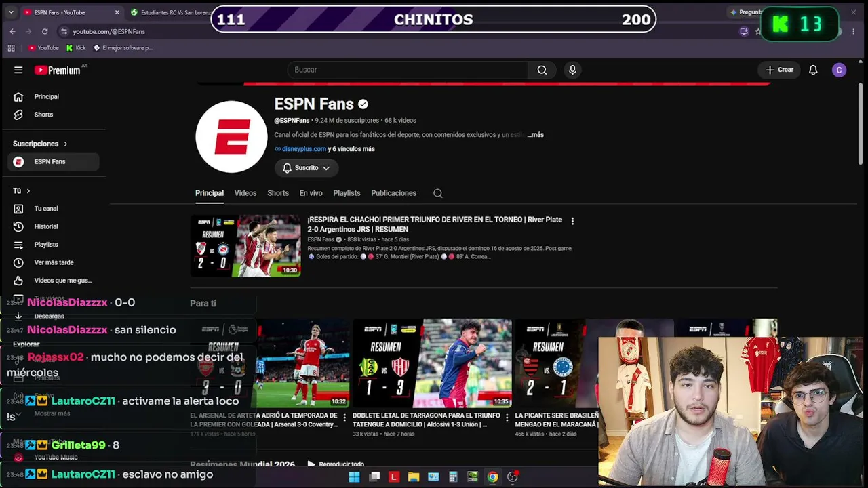The height and width of the screenshot is (488, 868).
Task: Open Historial clock icon in sidebar
Action: pyautogui.click(x=18, y=226)
